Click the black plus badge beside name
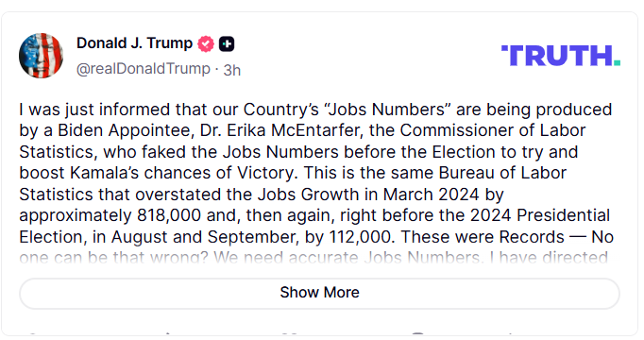Image resolution: width=644 pixels, height=340 pixels. tap(227, 44)
